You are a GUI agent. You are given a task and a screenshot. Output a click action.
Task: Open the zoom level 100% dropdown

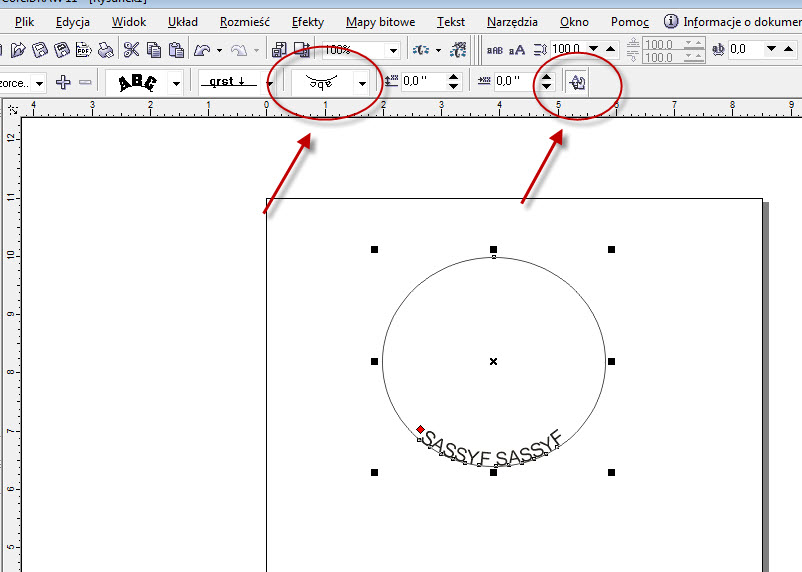click(394, 50)
